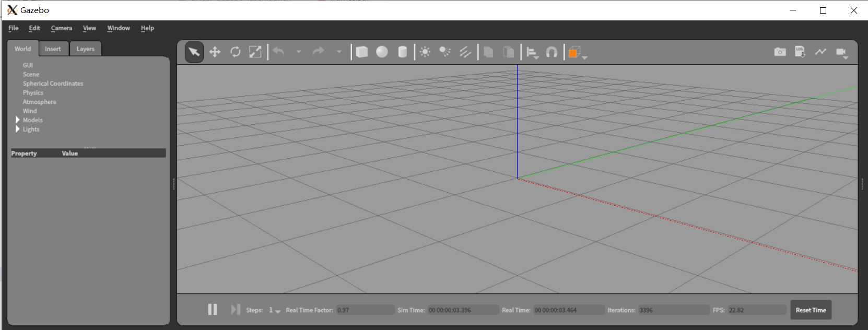The width and height of the screenshot is (868, 330).
Task: Click the Real Time Factor value field
Action: (x=365, y=310)
